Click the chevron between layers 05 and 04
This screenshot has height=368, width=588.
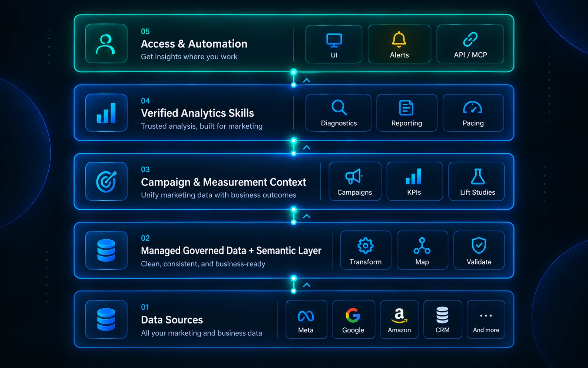point(307,80)
